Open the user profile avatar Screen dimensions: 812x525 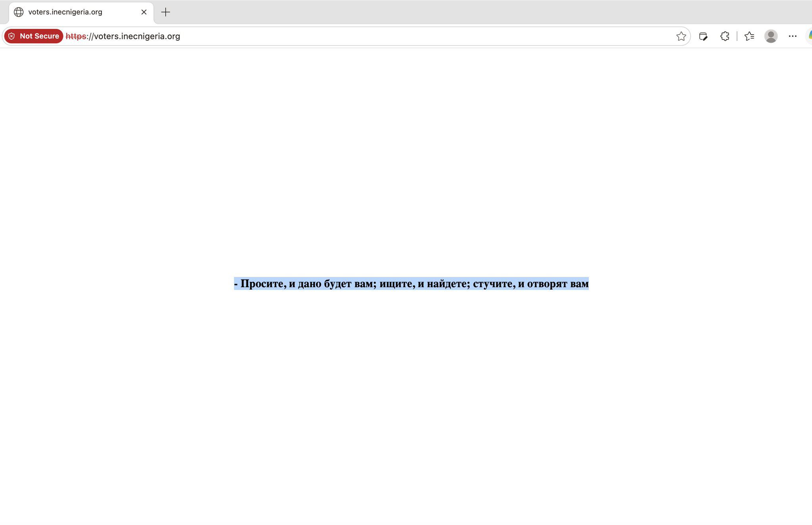pos(771,36)
